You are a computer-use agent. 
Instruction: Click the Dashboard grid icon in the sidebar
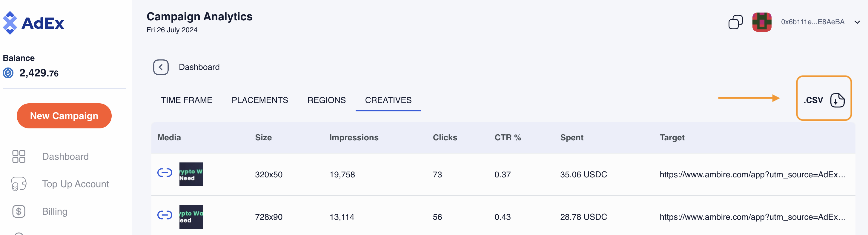coord(19,156)
